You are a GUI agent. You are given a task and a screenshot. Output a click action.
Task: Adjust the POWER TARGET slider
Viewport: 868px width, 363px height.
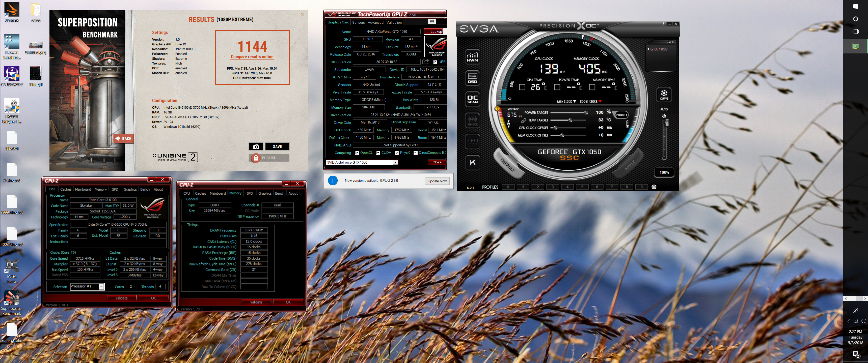coord(569,112)
